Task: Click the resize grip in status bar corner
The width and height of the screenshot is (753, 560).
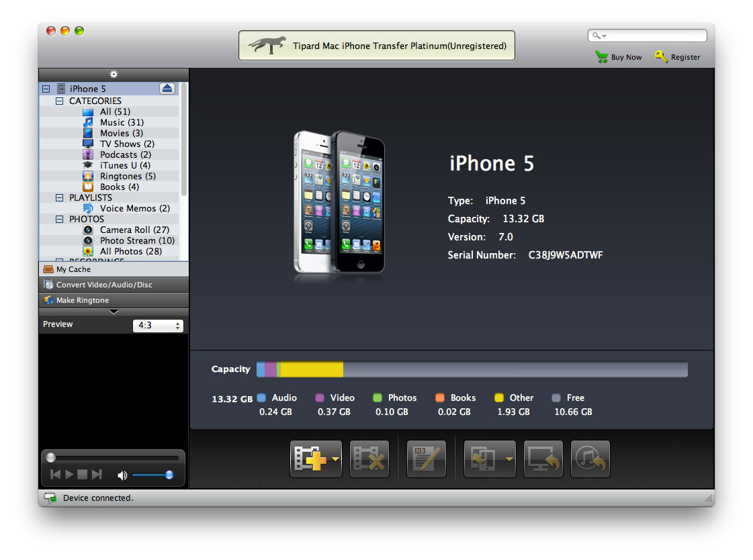Action: [x=709, y=499]
